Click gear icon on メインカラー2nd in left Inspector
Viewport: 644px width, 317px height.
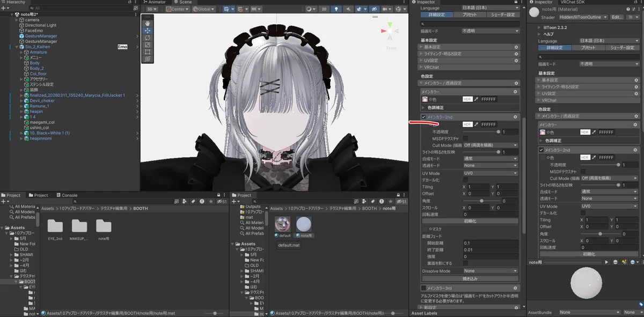[x=516, y=117]
